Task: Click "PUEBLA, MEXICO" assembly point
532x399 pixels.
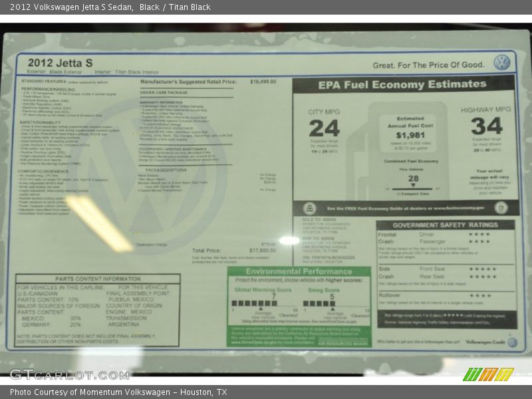Action: (x=131, y=300)
